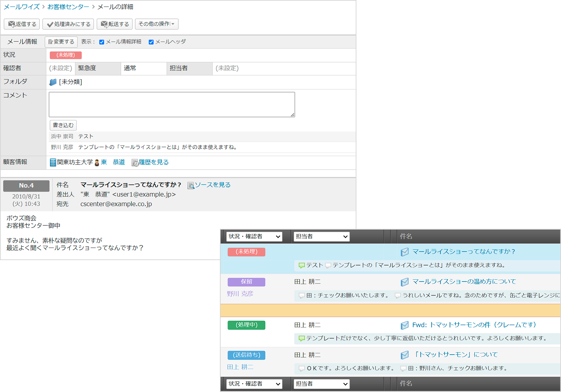Image resolution: width=561 pixels, height=392 pixels.
Task: Click the comment icon before ＯＫです。よろしくお願いします
Action: point(302,369)
